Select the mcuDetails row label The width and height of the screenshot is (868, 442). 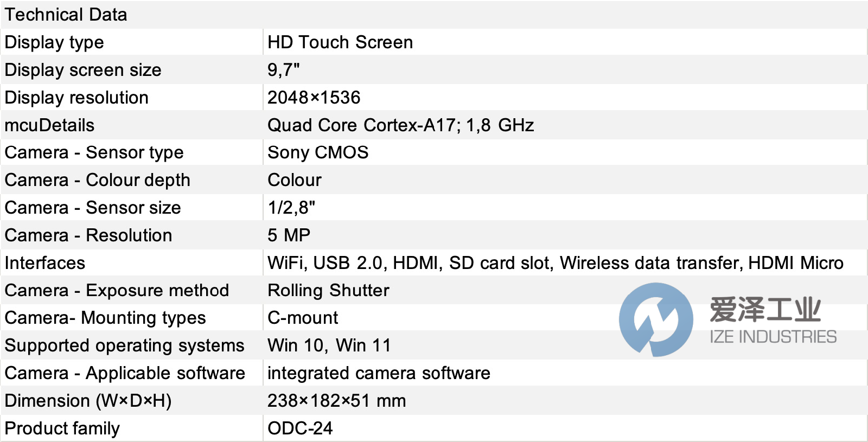pos(49,125)
